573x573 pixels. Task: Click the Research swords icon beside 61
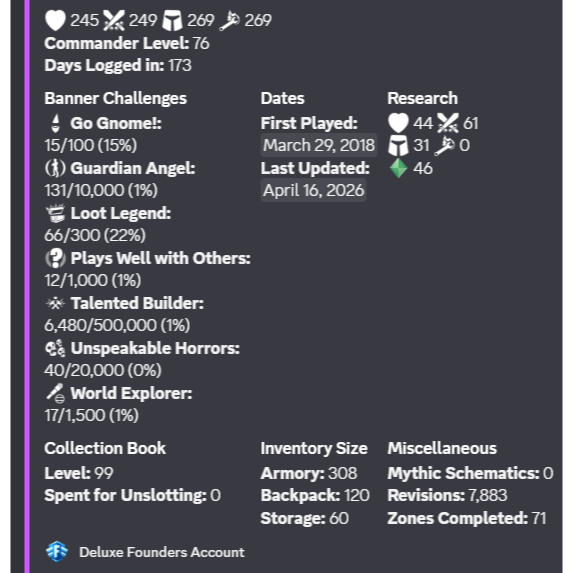click(448, 123)
